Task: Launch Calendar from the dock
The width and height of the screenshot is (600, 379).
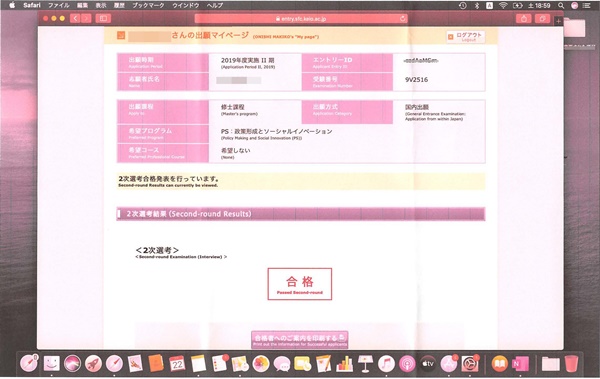Action: pyautogui.click(x=177, y=363)
